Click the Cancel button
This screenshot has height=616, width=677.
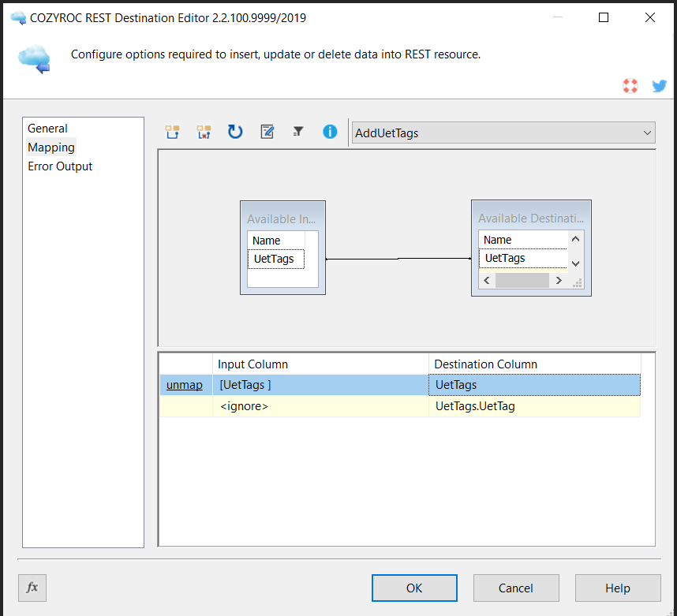(516, 588)
